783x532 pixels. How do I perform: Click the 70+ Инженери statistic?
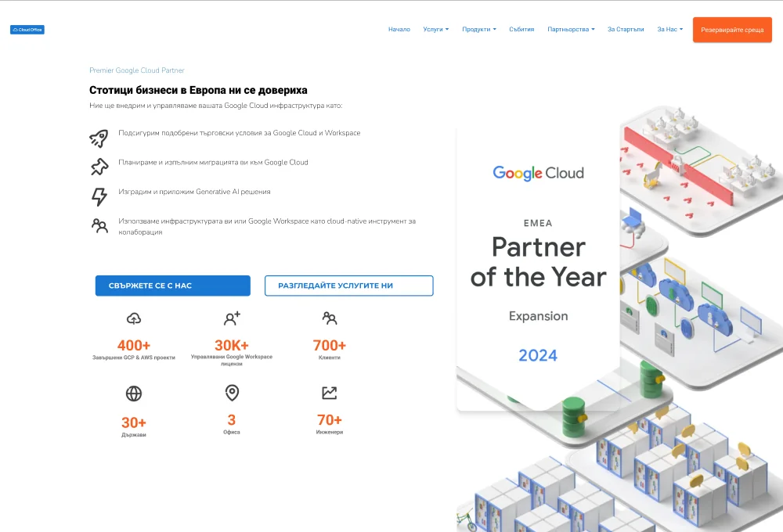[330, 424]
